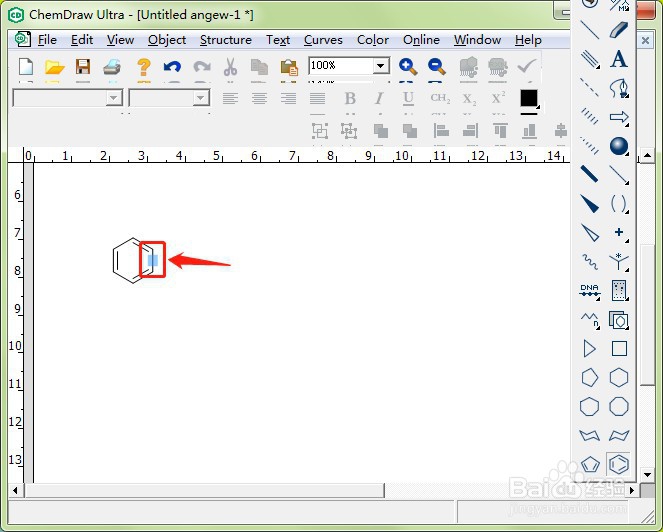663x532 pixels.
Task: Toggle CH2 formula formatting
Action: 440,99
